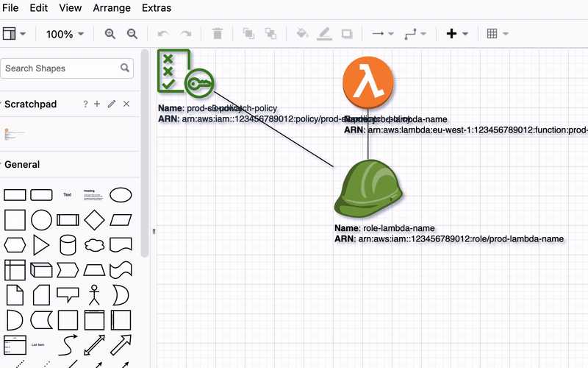Click the To Front icon
588x368 pixels.
pyautogui.click(x=248, y=34)
